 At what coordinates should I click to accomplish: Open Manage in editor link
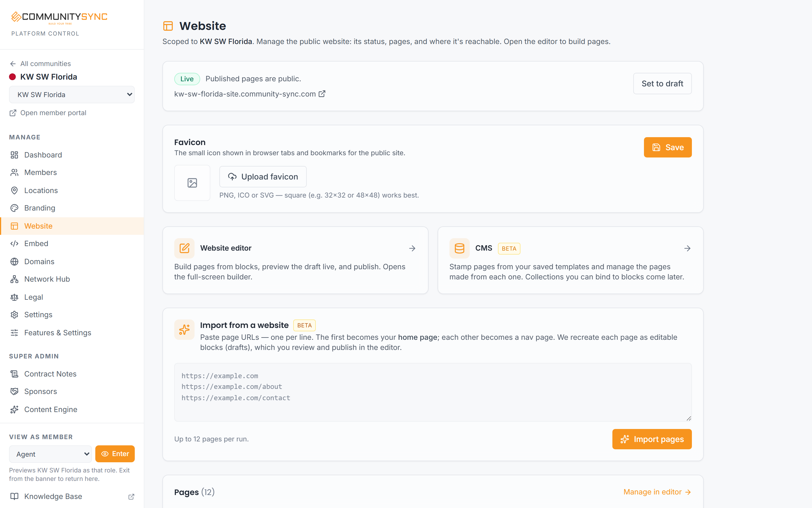[x=657, y=492]
